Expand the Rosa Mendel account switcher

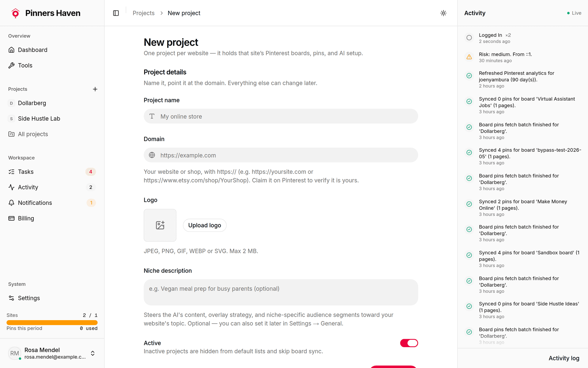[x=92, y=353]
